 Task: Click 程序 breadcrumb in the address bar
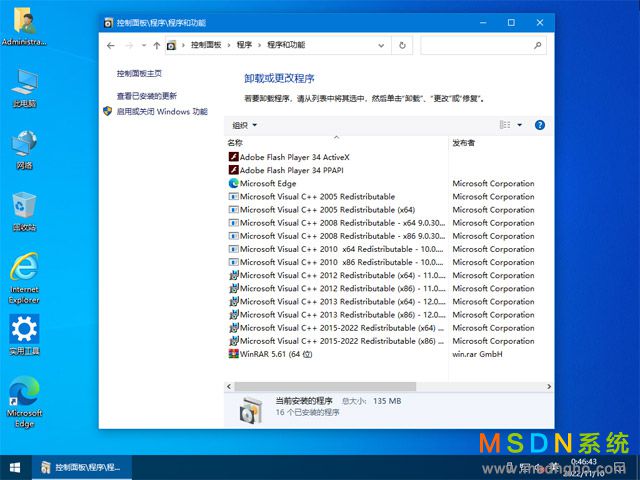(x=244, y=45)
